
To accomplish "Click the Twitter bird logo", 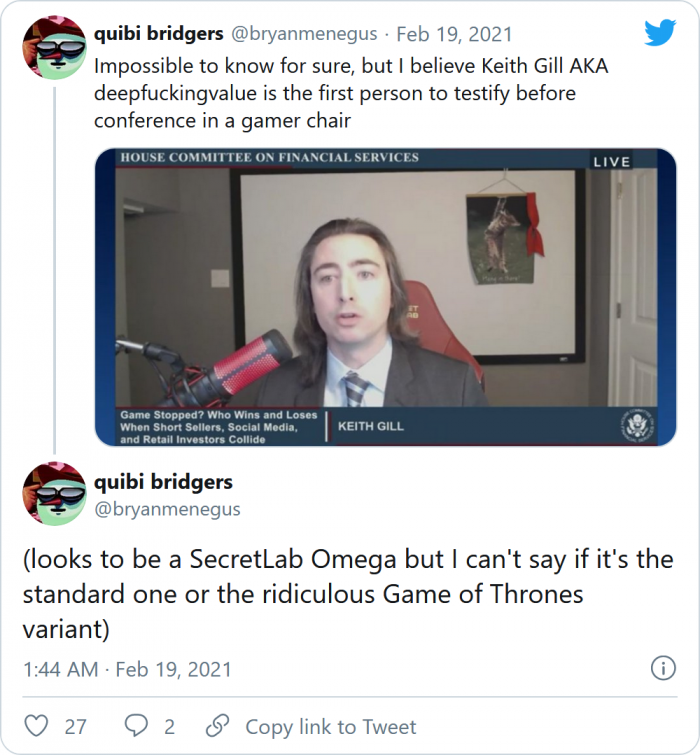I will coord(660,33).
